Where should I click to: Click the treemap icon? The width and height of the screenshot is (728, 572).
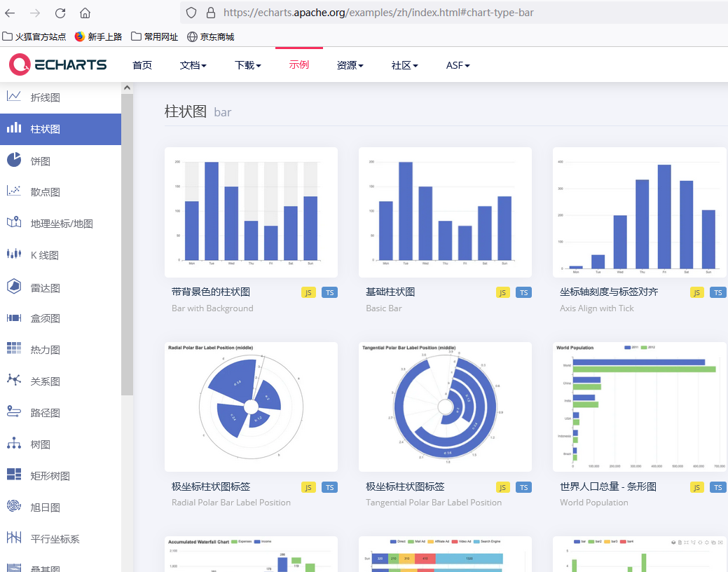14,474
